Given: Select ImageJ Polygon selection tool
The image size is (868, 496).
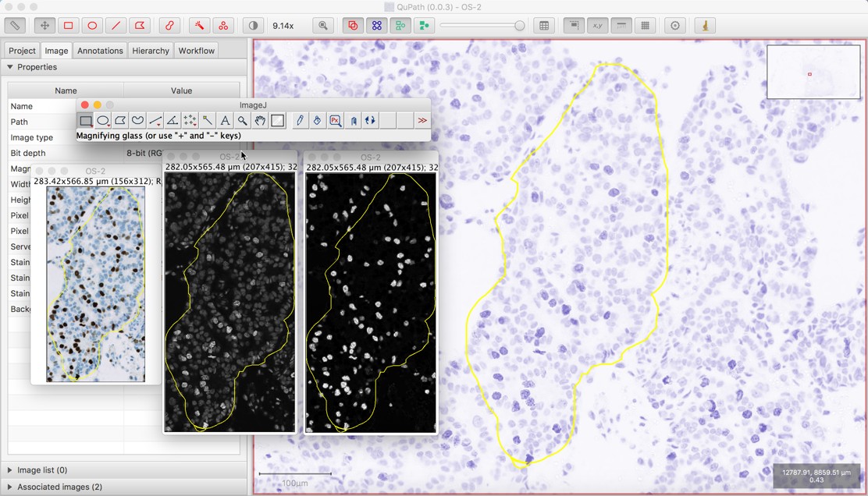Looking at the screenshot, I should click(120, 121).
